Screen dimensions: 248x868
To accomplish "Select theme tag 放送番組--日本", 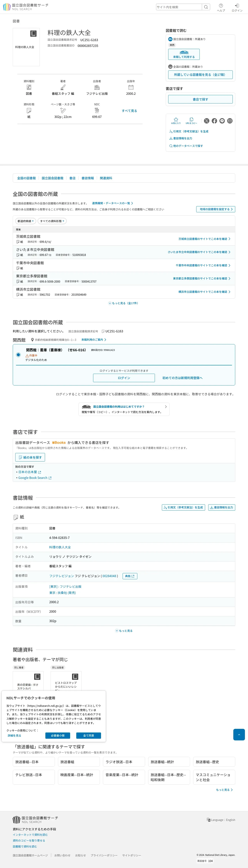I will point(34,762).
